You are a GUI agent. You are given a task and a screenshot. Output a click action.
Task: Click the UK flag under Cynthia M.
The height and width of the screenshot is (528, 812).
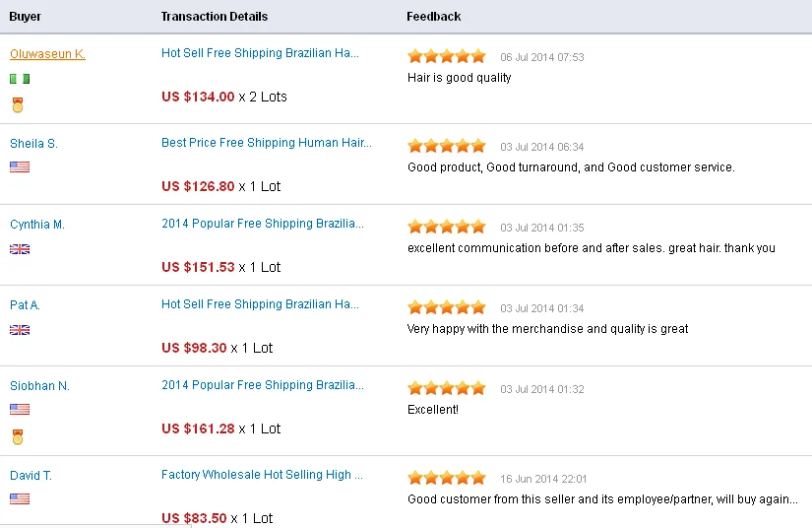[x=20, y=249]
